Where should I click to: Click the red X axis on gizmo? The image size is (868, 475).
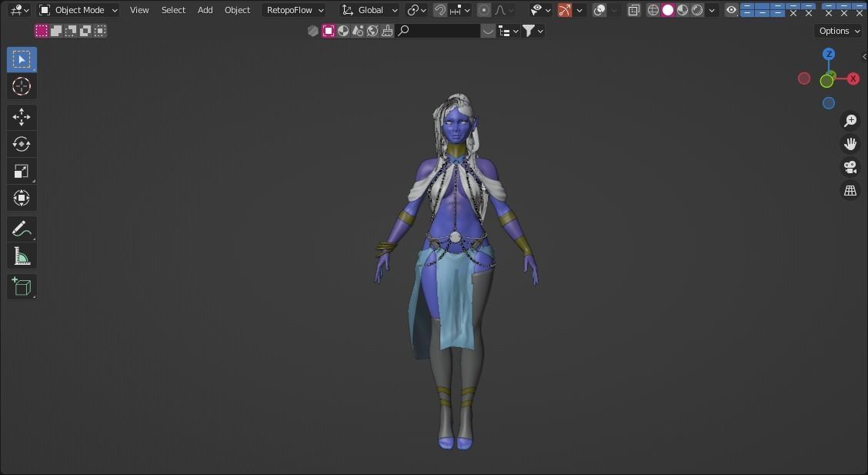coord(853,79)
